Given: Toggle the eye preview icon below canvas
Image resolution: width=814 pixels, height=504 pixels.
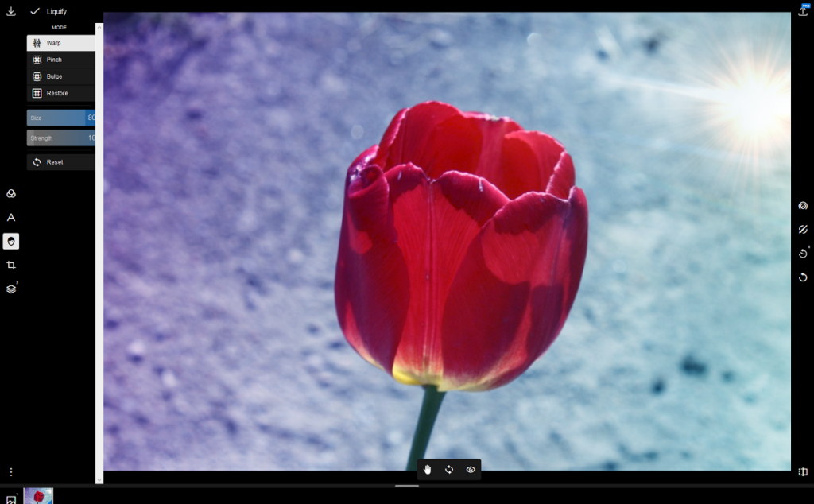Looking at the screenshot, I should point(471,470).
